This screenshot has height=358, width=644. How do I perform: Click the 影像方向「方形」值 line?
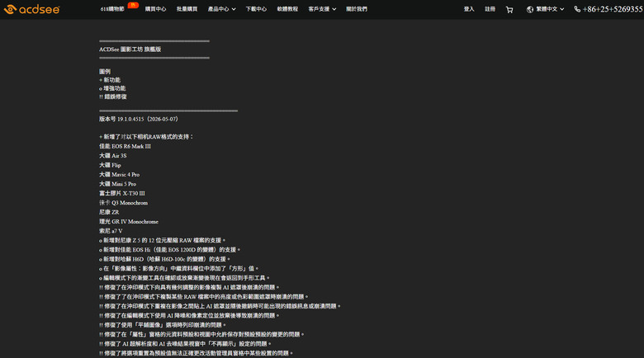click(x=179, y=269)
